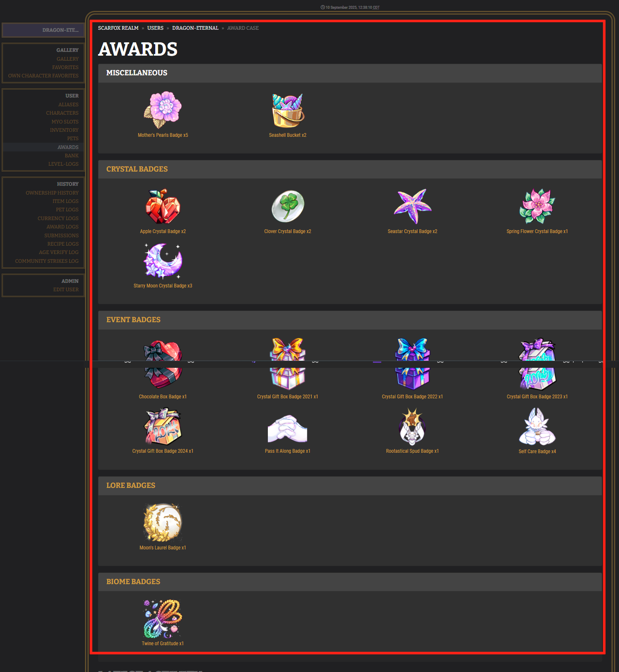Select the Starry Moon Crystal Badge icon
This screenshot has width=619, height=672.
[x=163, y=261]
